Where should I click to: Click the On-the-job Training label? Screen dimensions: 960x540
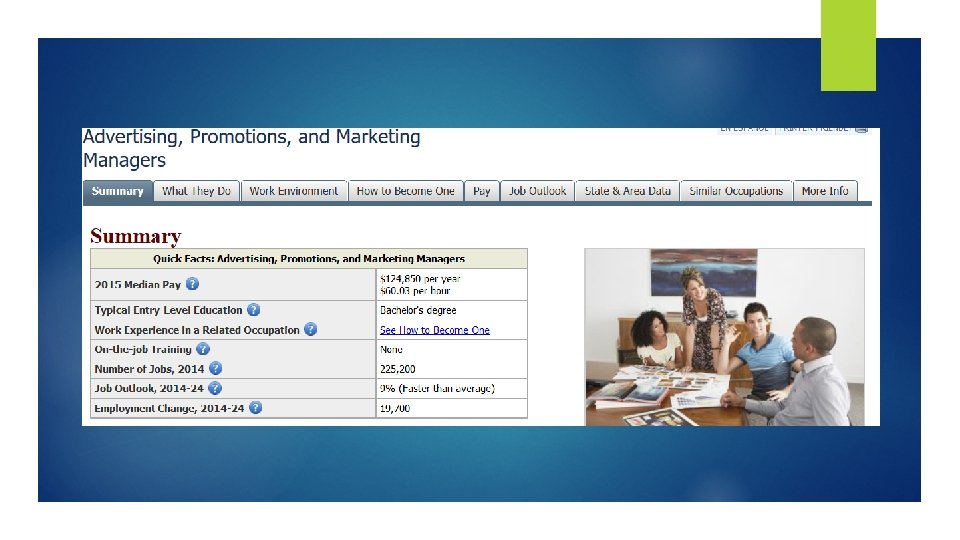(x=143, y=350)
